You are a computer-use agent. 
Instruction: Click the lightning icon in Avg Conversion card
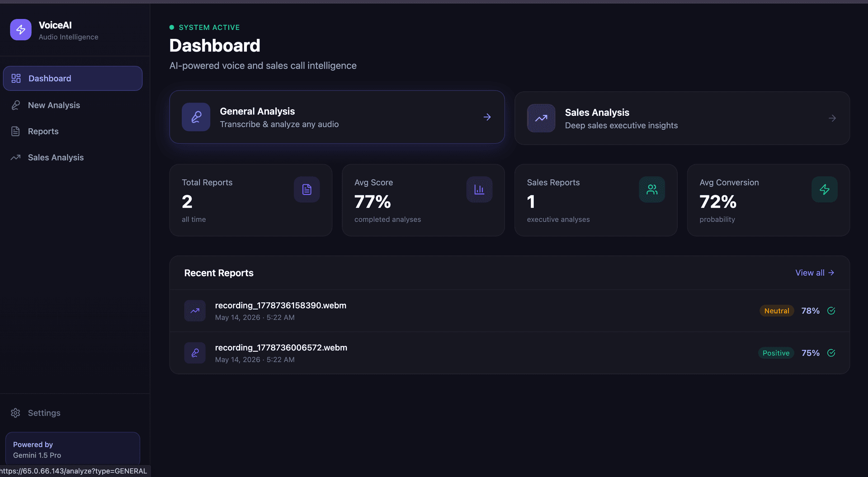[x=825, y=189]
